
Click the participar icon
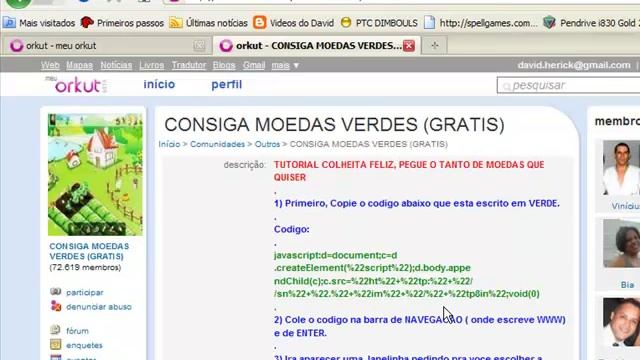[56, 291]
